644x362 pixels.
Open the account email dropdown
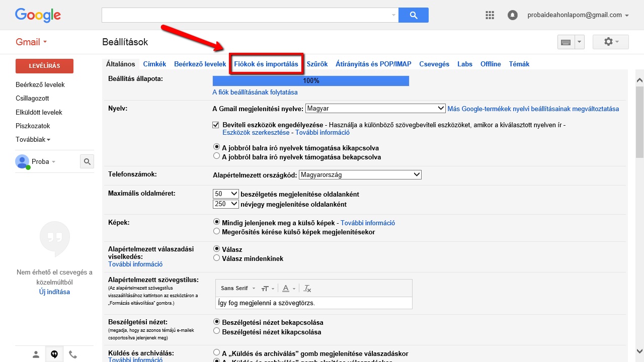(578, 15)
